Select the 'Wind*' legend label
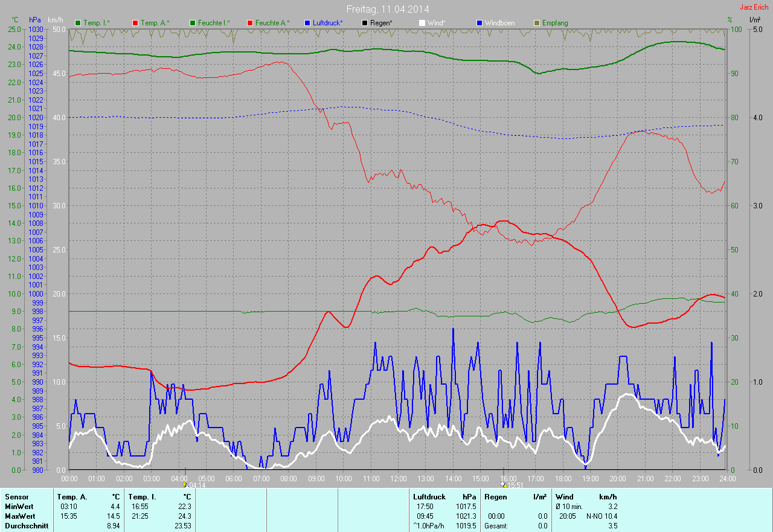This screenshot has width=773, height=532. (437, 23)
